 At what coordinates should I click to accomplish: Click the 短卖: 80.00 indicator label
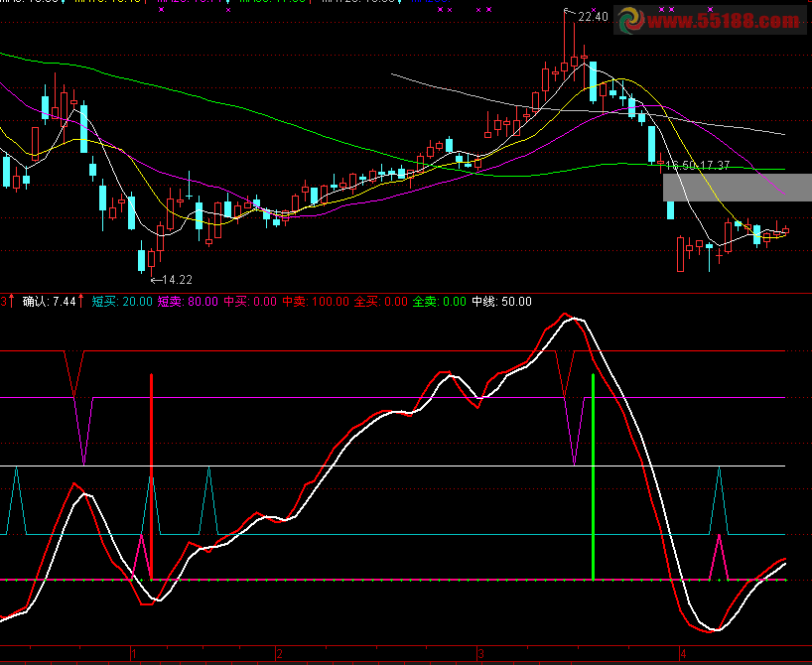point(188,302)
